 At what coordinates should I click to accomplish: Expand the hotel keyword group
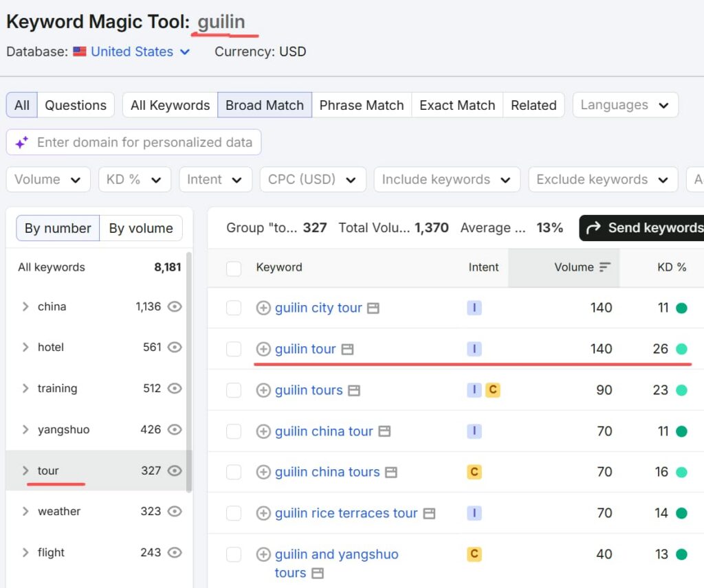coord(25,348)
